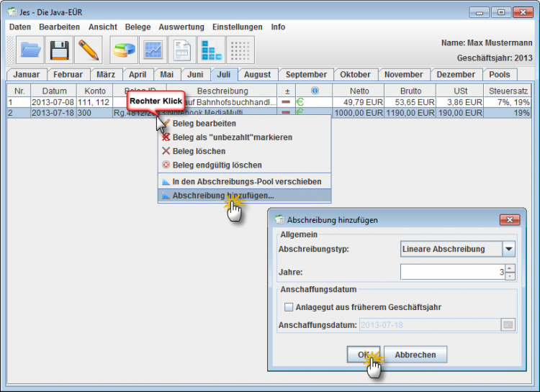Image resolution: width=540 pixels, height=392 pixels.
Task: Open the pie chart evaluation icon
Action: tap(124, 50)
